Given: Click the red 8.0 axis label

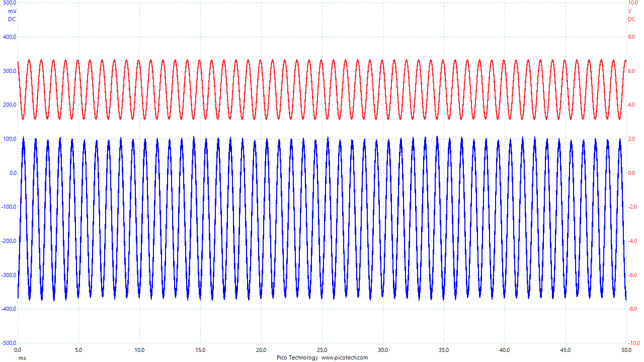Looking at the screenshot, I should (631, 37).
